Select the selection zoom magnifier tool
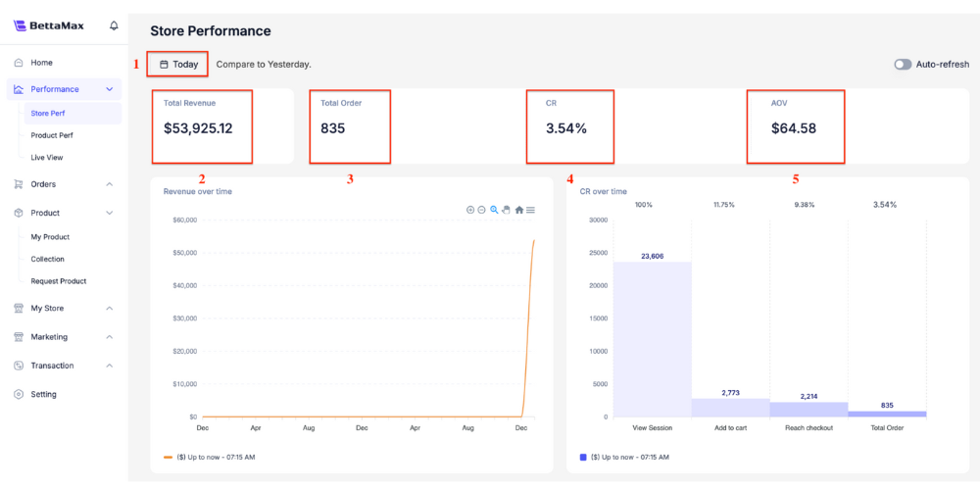Image resolution: width=980 pixels, height=490 pixels. tap(494, 210)
